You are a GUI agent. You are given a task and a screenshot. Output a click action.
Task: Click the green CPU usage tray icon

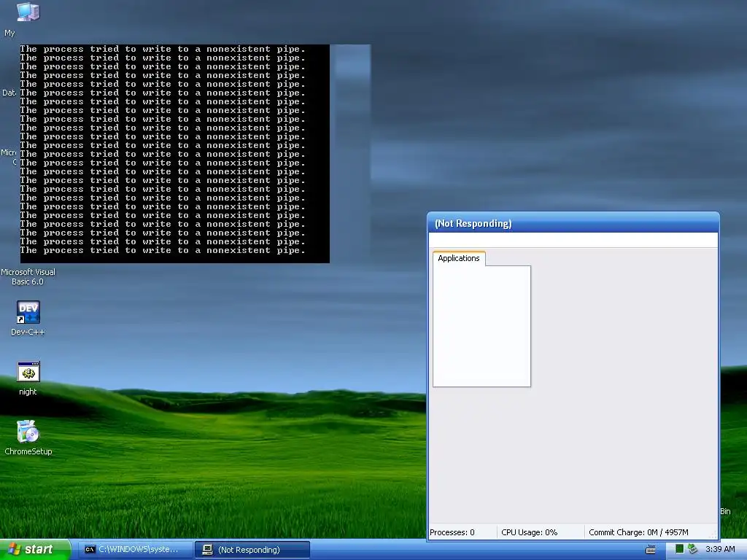click(x=679, y=549)
